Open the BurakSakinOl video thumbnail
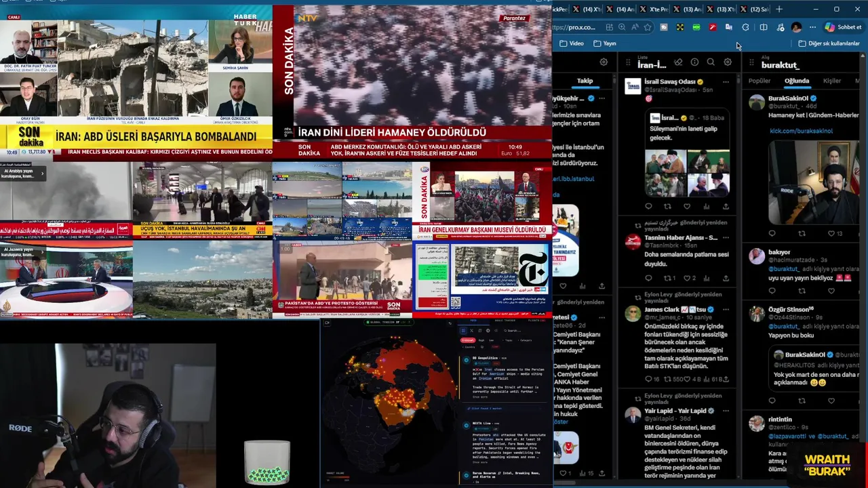The image size is (868, 488). (814, 182)
